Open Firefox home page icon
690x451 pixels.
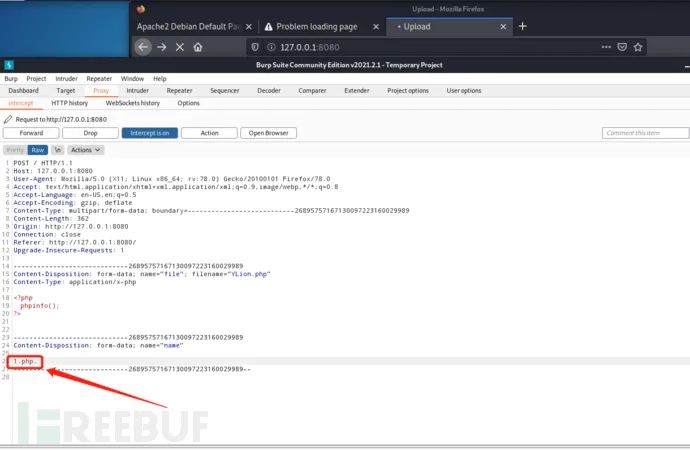tap(198, 47)
